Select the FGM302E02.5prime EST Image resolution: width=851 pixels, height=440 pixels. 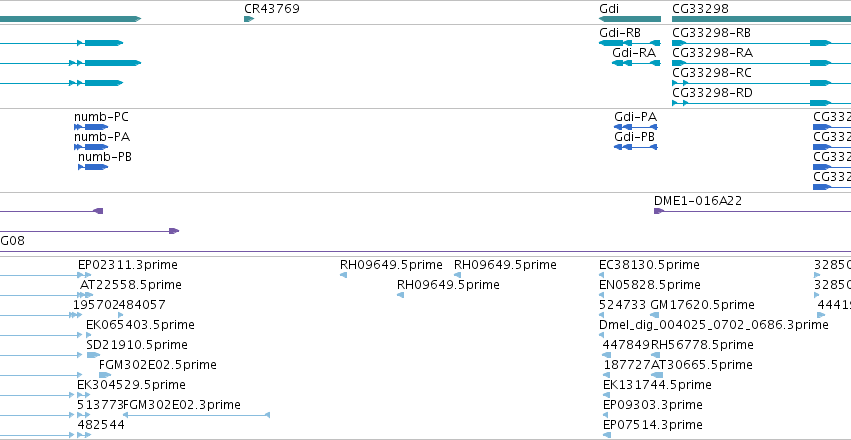pyautogui.click(x=157, y=365)
